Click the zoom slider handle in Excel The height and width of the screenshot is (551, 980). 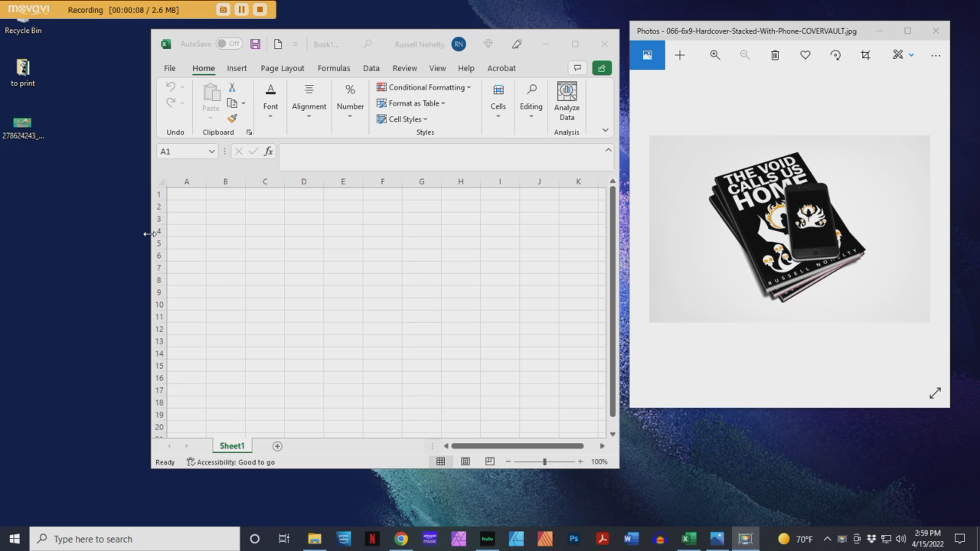coord(544,461)
